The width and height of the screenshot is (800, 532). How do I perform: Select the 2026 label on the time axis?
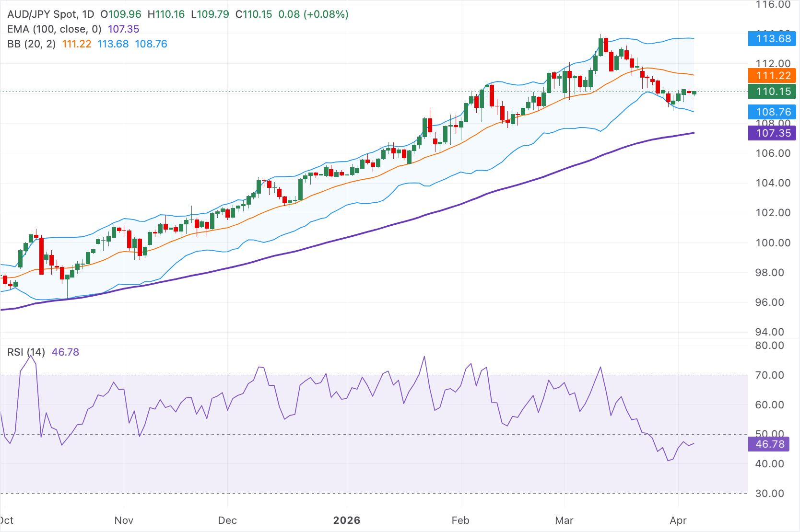[348, 520]
